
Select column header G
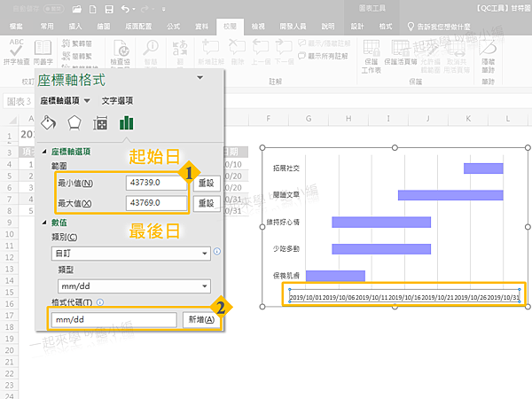(x=309, y=119)
